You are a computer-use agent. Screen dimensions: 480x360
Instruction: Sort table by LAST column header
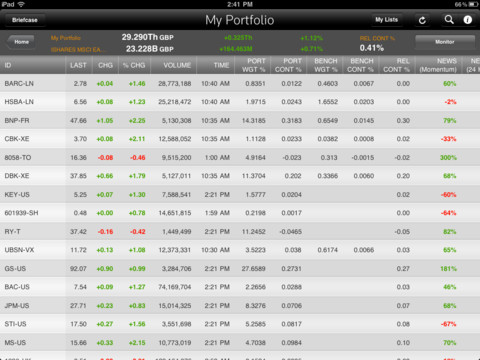click(x=78, y=65)
